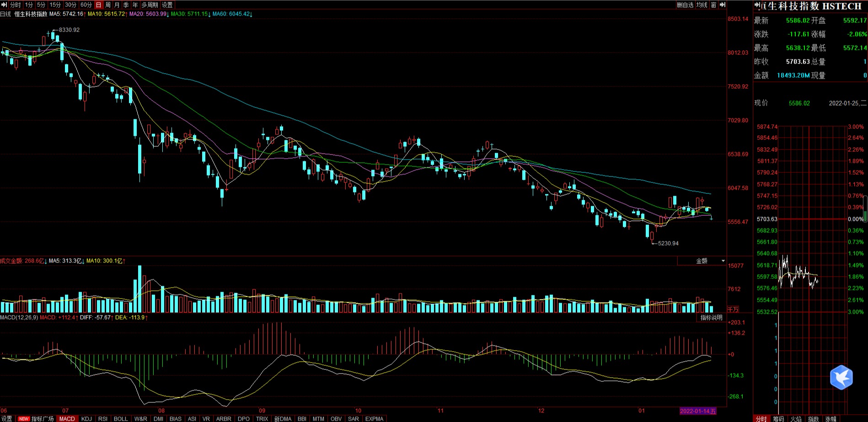This screenshot has width=868, height=422.
Task: Select the DMI indicator tab
Action: [158, 419]
